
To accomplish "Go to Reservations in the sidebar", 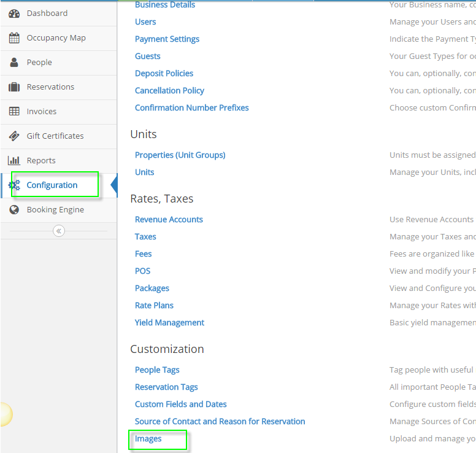I will (x=50, y=87).
